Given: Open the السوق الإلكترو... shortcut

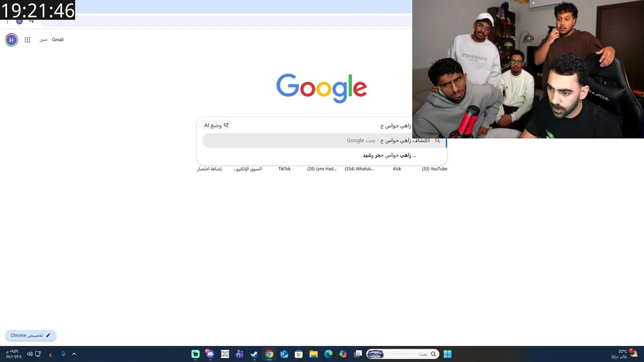Looking at the screenshot, I should [247, 169].
